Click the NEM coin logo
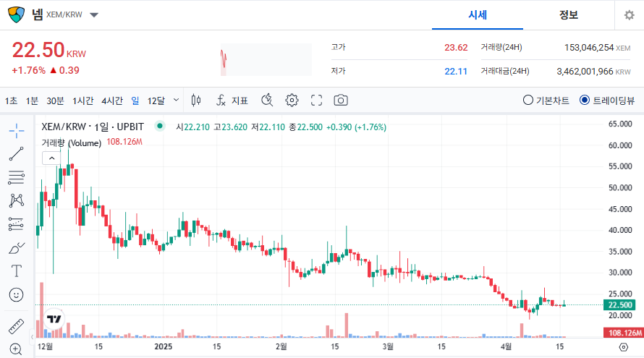Screen dimensions: 644x358 [17, 14]
